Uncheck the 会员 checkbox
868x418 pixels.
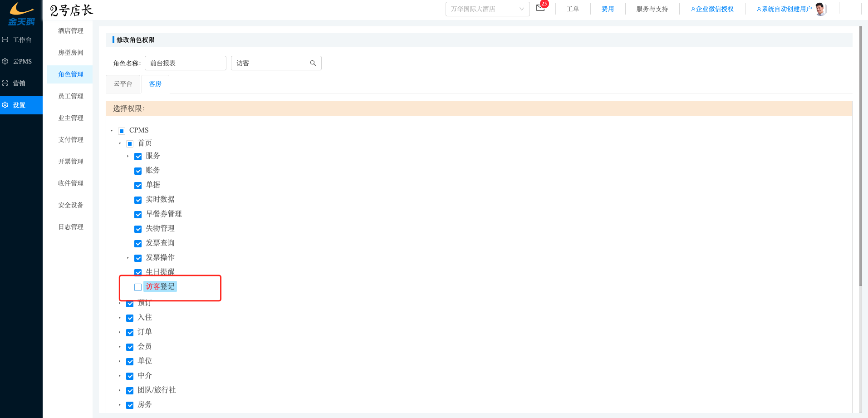[130, 347]
